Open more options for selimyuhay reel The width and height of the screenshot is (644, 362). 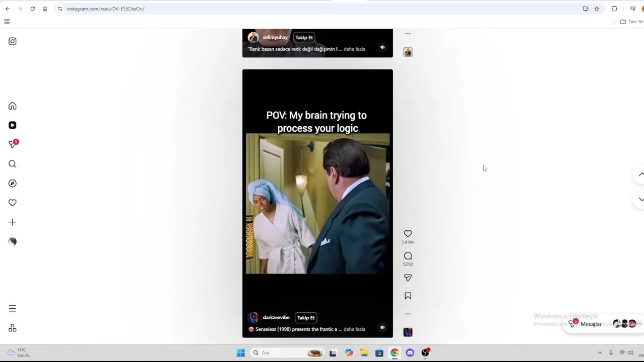tap(408, 34)
